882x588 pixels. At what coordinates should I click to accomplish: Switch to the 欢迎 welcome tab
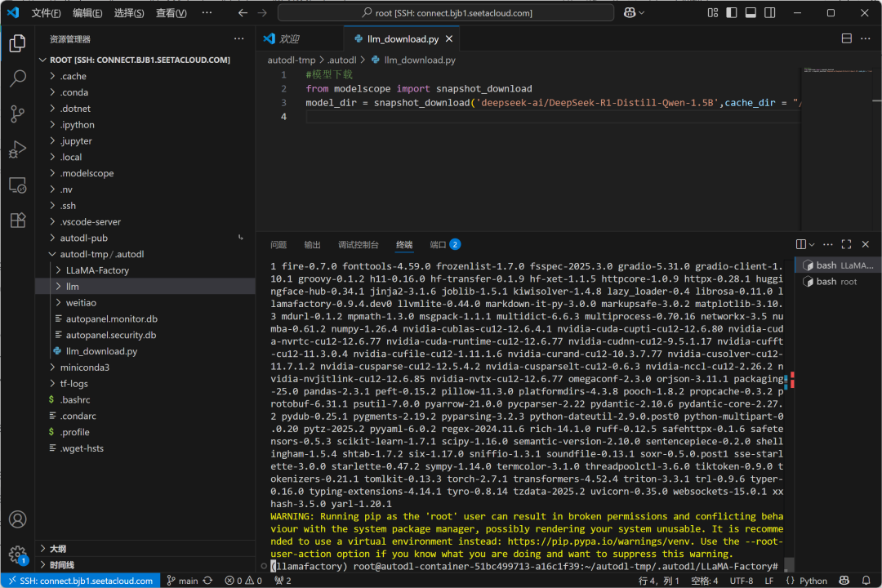pos(300,39)
